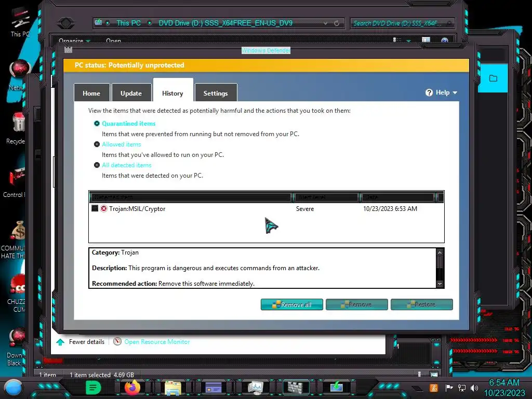Click the folder icon on the cyan panel
The image size is (532, 399).
coord(493,78)
